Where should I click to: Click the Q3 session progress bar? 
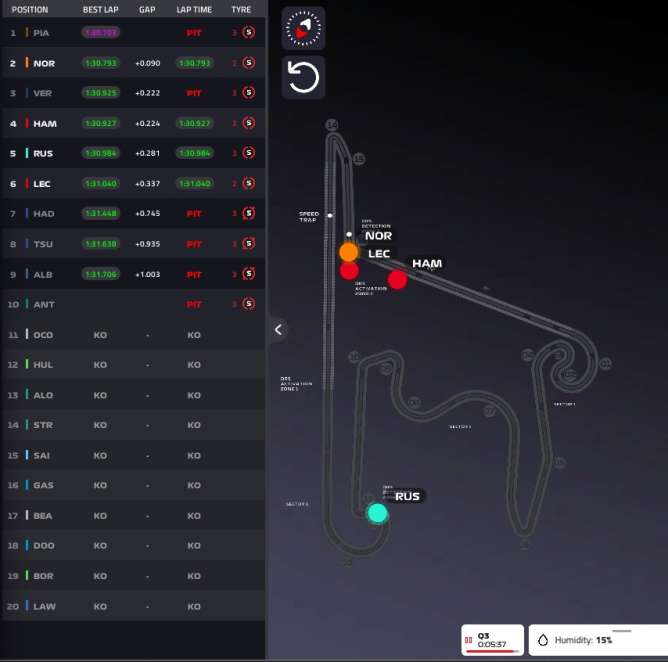click(x=492, y=651)
